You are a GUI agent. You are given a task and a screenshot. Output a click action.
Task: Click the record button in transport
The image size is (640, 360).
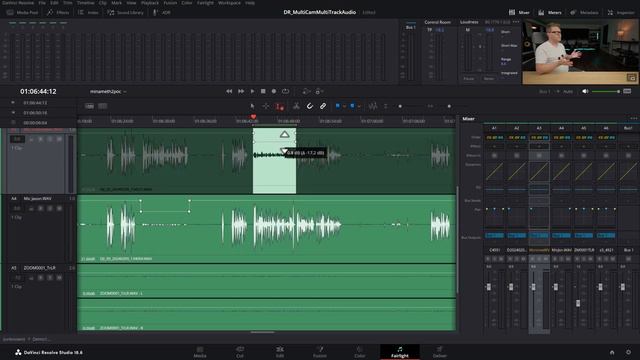click(x=274, y=91)
